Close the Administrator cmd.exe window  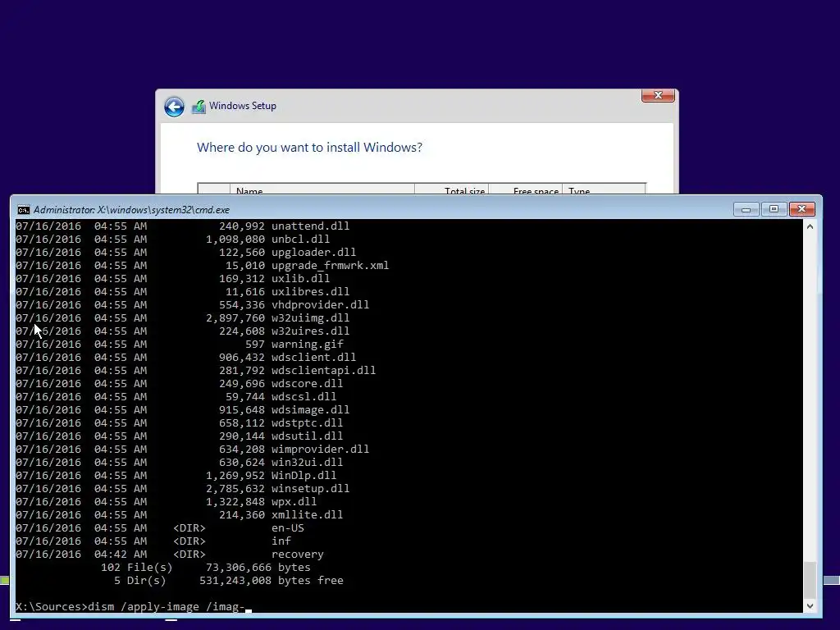tap(802, 209)
